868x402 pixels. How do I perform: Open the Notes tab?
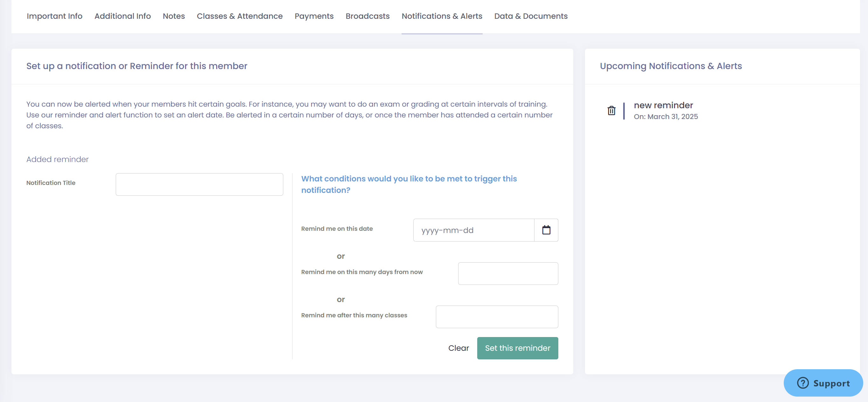(x=174, y=16)
